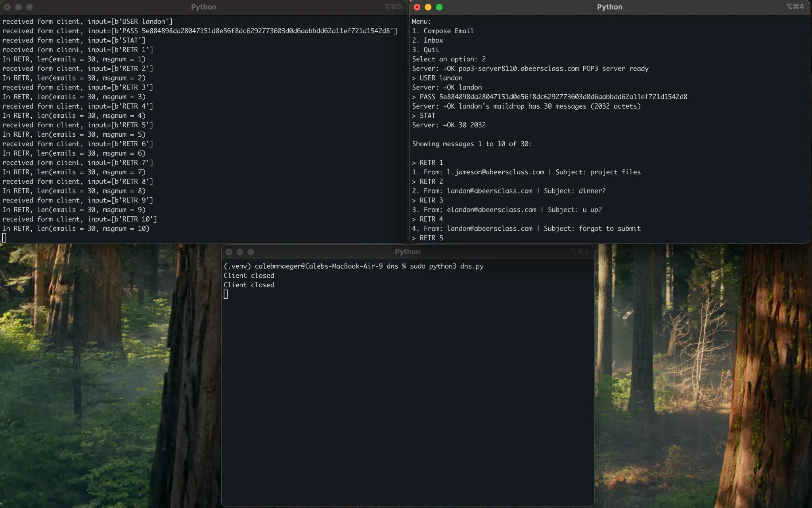Click the email line "Subject: forgot to submit"
812x508 pixels.
tap(527, 229)
